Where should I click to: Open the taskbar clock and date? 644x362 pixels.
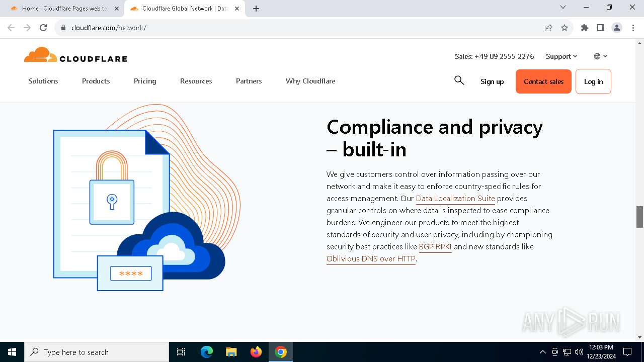coord(601,352)
